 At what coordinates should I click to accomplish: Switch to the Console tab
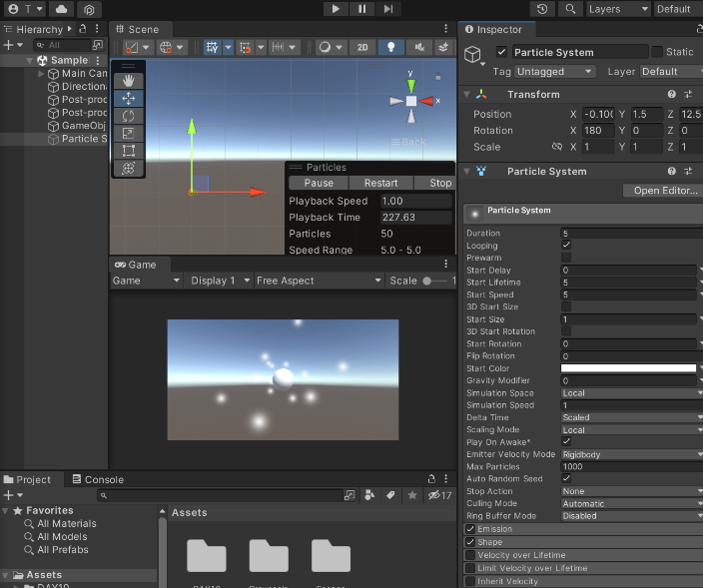98,479
